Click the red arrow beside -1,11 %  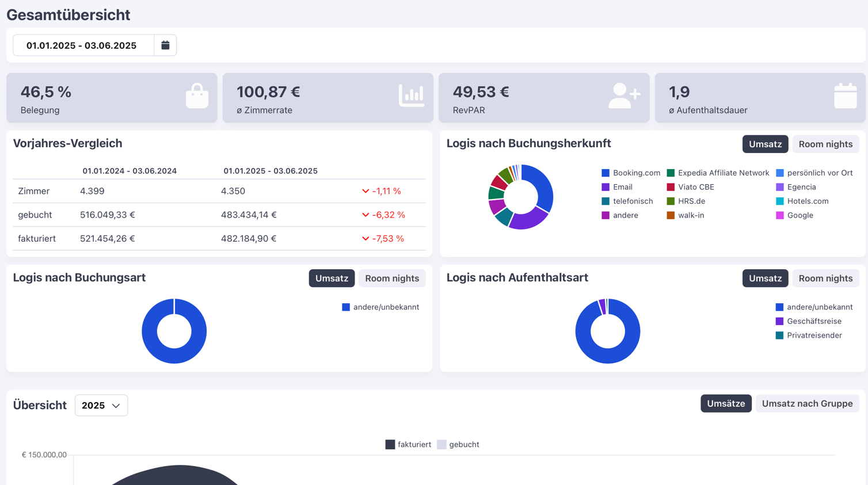click(x=366, y=191)
